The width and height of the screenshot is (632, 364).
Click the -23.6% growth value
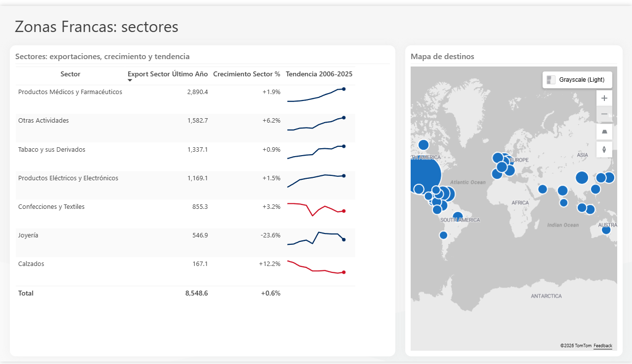271,235
